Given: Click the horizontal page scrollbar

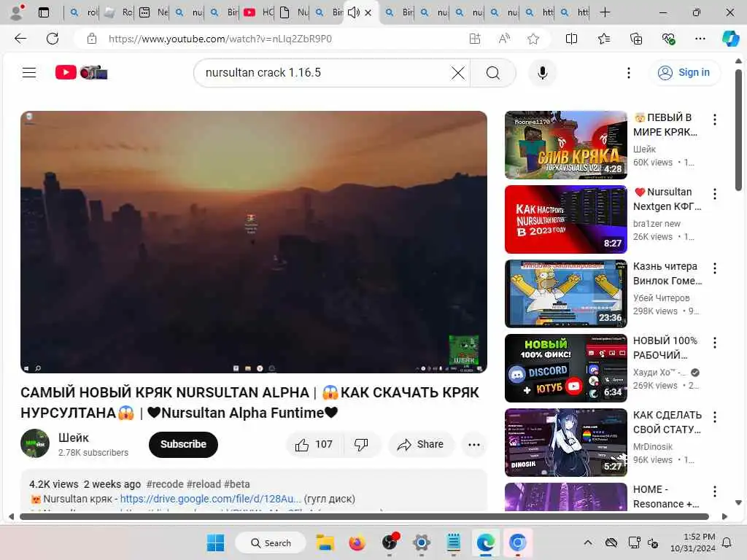Looking at the screenshot, I should pos(365,517).
